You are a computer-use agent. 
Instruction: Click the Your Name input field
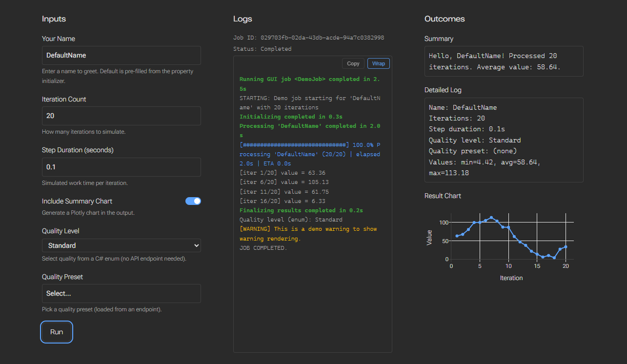(x=121, y=55)
